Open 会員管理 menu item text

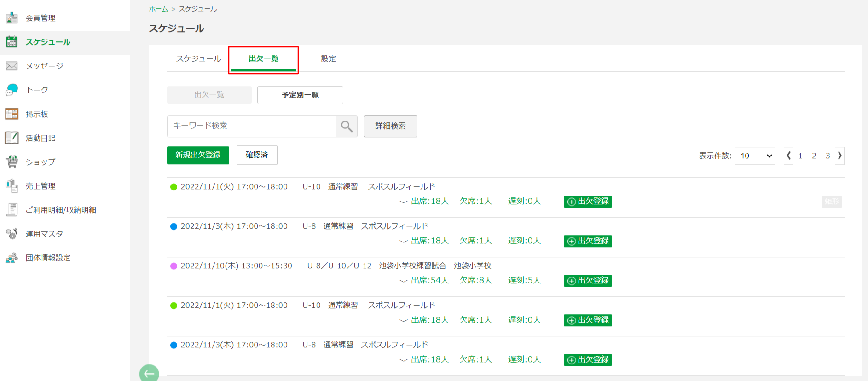coord(41,18)
